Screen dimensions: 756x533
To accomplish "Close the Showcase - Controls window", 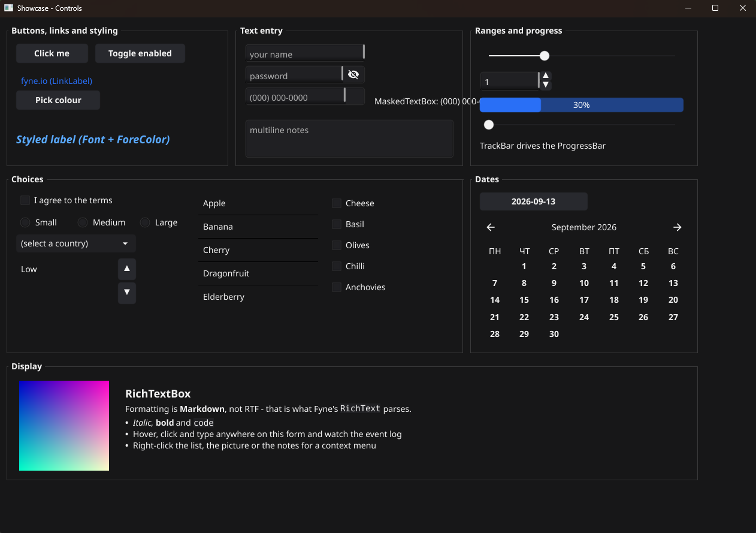I will (x=743, y=8).
